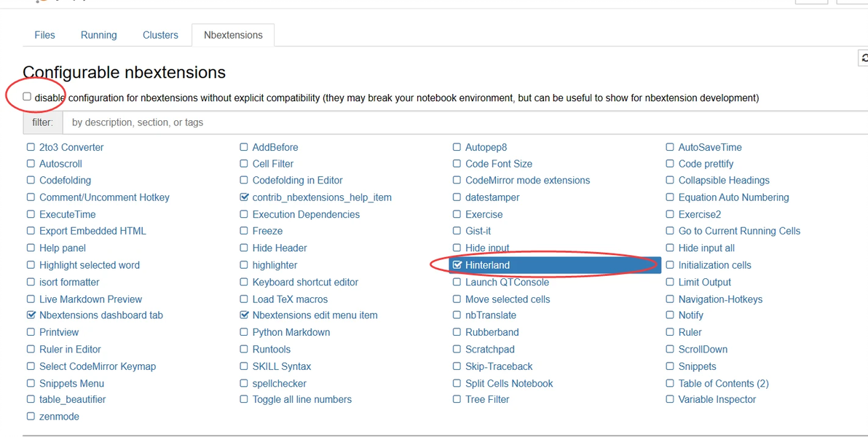Uncheck the Hinterland extension checkbox
This screenshot has width=868, height=437.
click(457, 265)
